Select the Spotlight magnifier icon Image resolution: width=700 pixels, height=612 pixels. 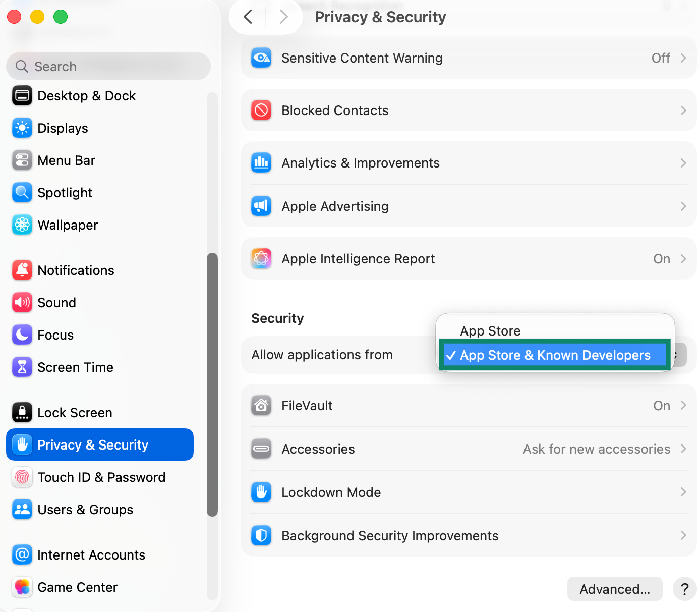[22, 193]
